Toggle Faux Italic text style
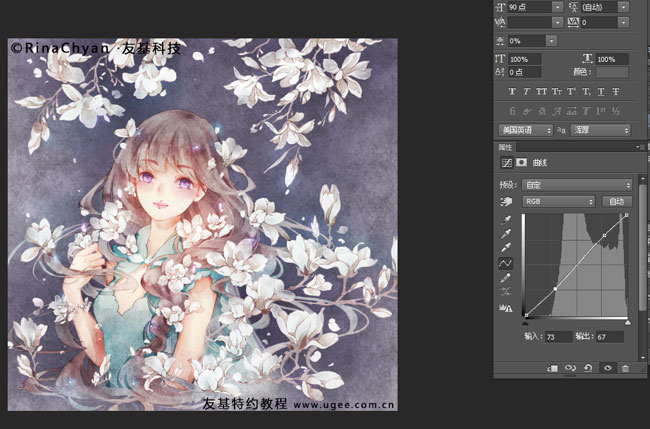This screenshot has height=429, width=650. (x=526, y=92)
